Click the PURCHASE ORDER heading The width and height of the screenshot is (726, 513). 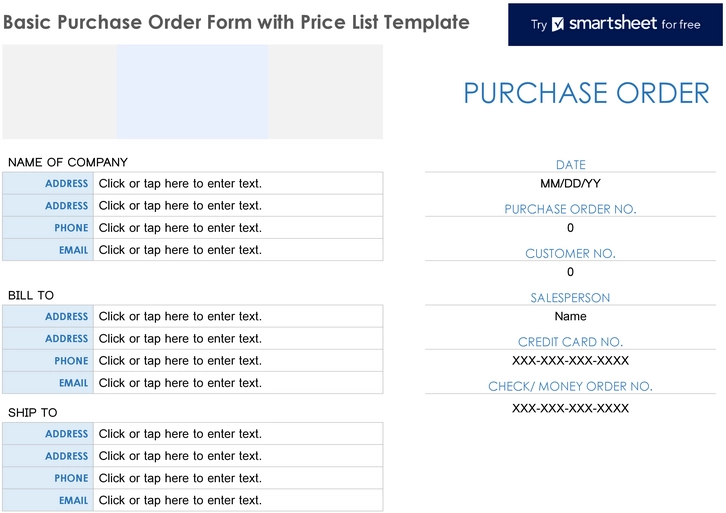click(586, 93)
